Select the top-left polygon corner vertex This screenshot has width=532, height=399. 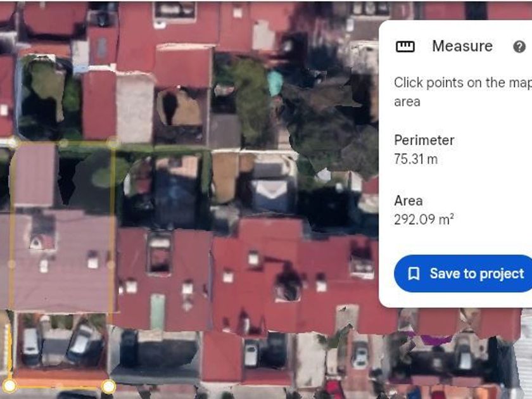click(12, 143)
